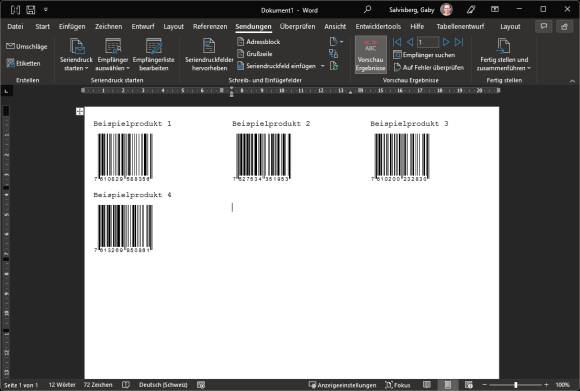Click the match fields icon
Viewport: 580px width, 391px height.
pyautogui.click(x=334, y=54)
